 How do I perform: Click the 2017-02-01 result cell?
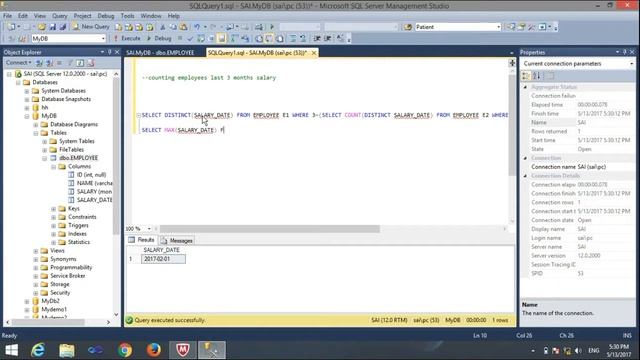pos(163,259)
